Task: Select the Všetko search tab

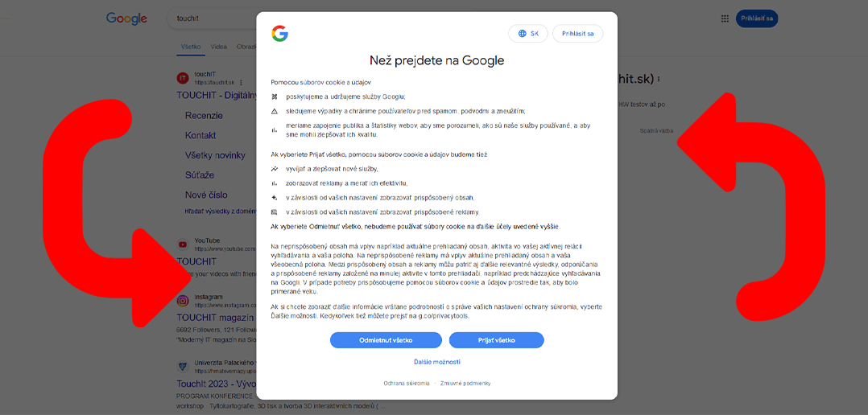Action: pyautogui.click(x=191, y=47)
